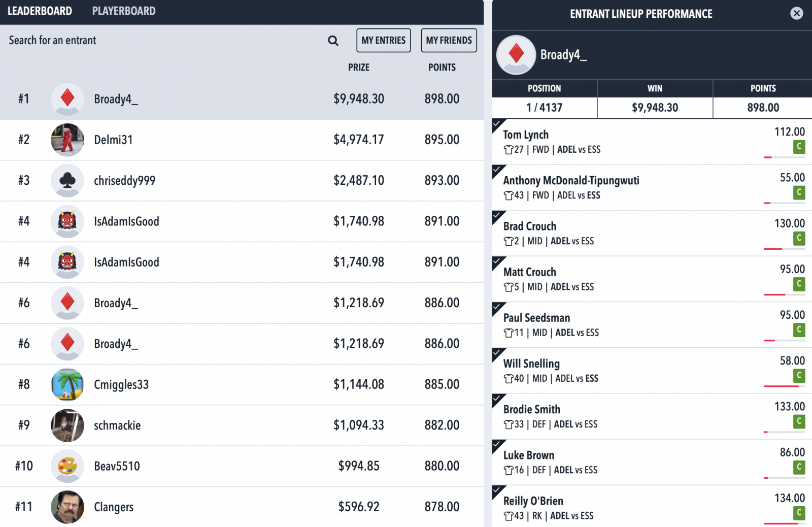Click the Broady4_ diamond avatar in lineup header
This screenshot has width=812, height=527.
[516, 55]
